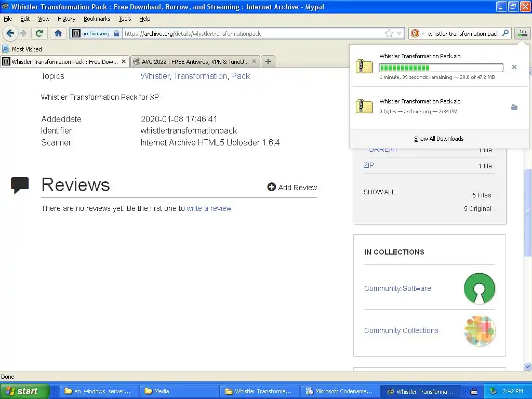The height and width of the screenshot is (399, 532).
Task: Open the View menu
Action: tap(44, 19)
